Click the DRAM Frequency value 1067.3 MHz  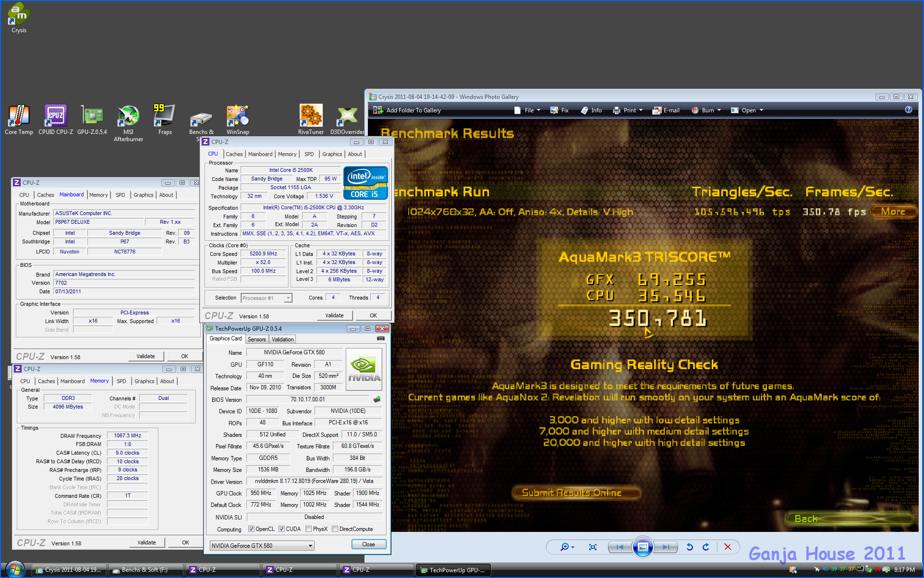click(x=127, y=435)
